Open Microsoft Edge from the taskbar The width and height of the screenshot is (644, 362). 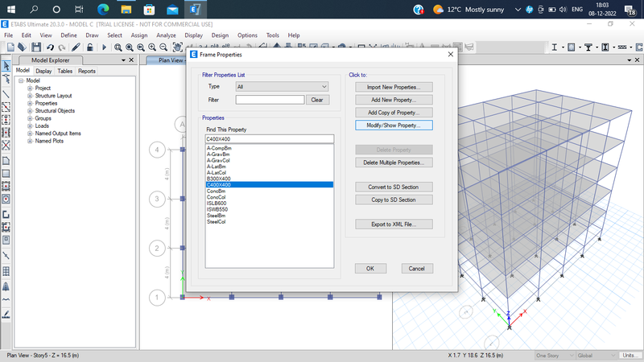click(x=103, y=9)
